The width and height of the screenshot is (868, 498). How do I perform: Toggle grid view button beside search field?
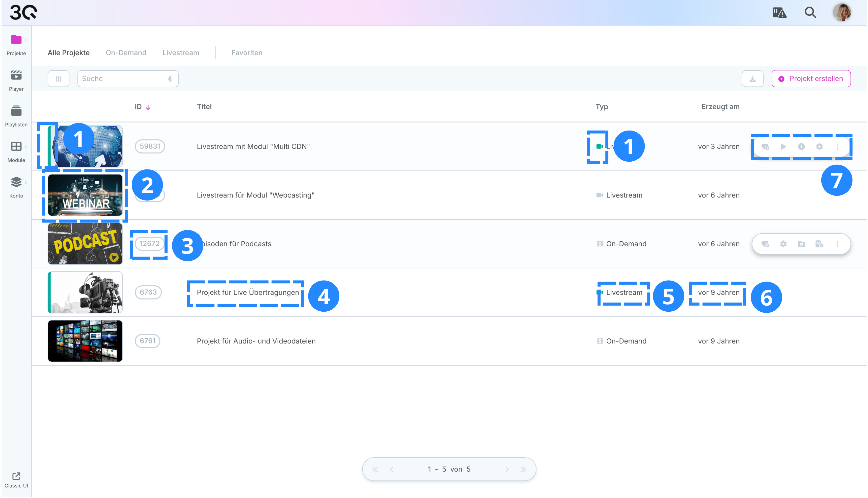(59, 79)
